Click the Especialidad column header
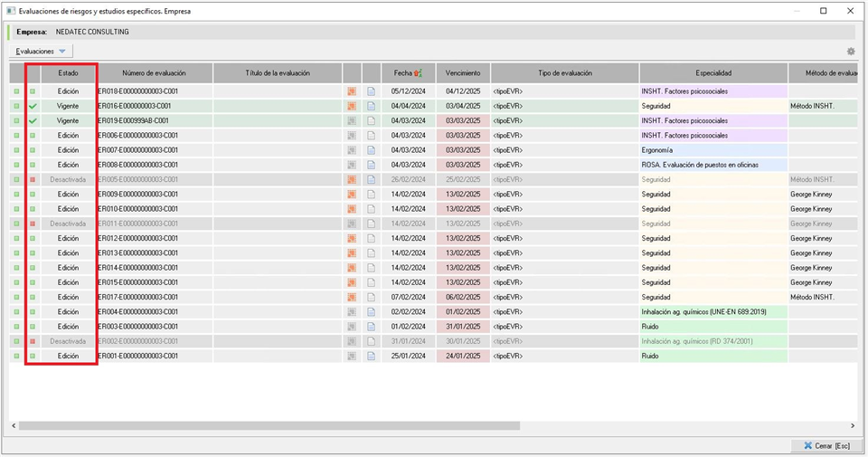This screenshot has width=868, height=457. [713, 73]
